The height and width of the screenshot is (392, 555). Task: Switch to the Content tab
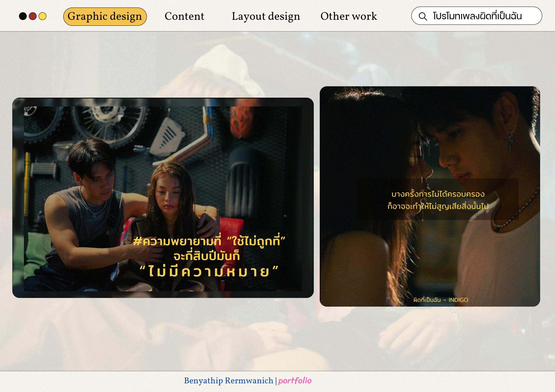click(184, 16)
